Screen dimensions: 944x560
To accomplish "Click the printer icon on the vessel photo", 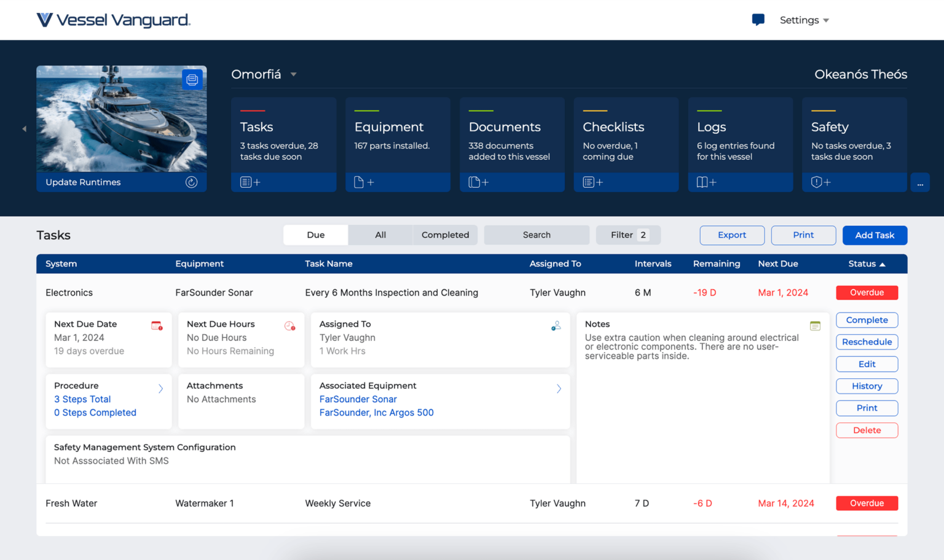I will 192,79.
